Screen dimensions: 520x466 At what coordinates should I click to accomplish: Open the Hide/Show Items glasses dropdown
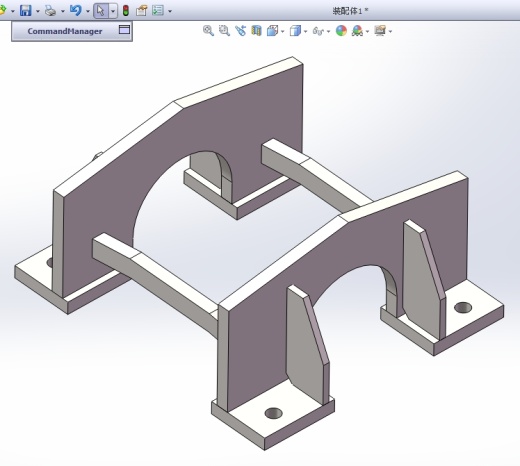[318, 31]
